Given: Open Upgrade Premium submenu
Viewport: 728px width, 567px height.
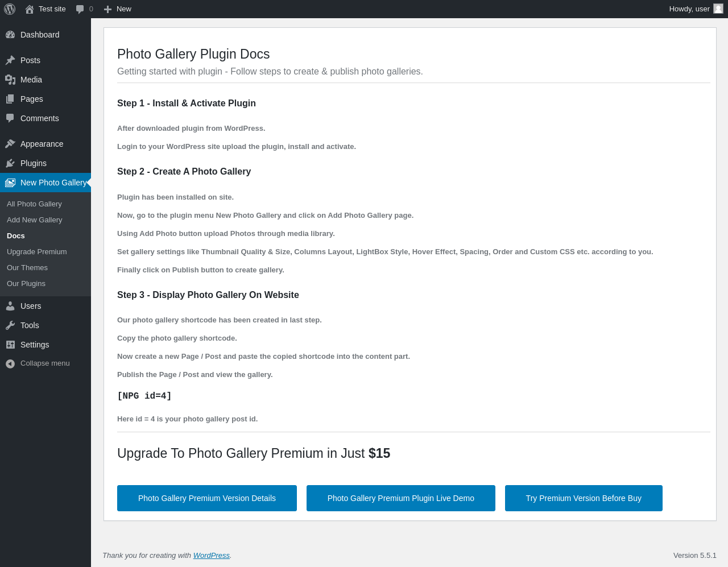Looking at the screenshot, I should (37, 251).
